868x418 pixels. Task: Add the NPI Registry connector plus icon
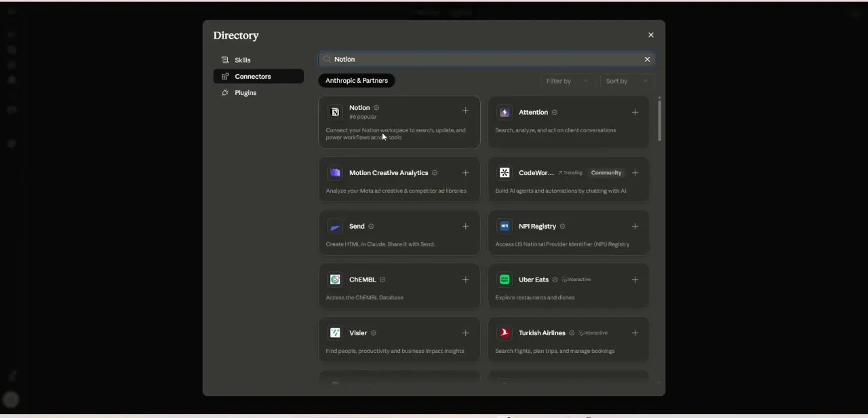click(x=635, y=227)
